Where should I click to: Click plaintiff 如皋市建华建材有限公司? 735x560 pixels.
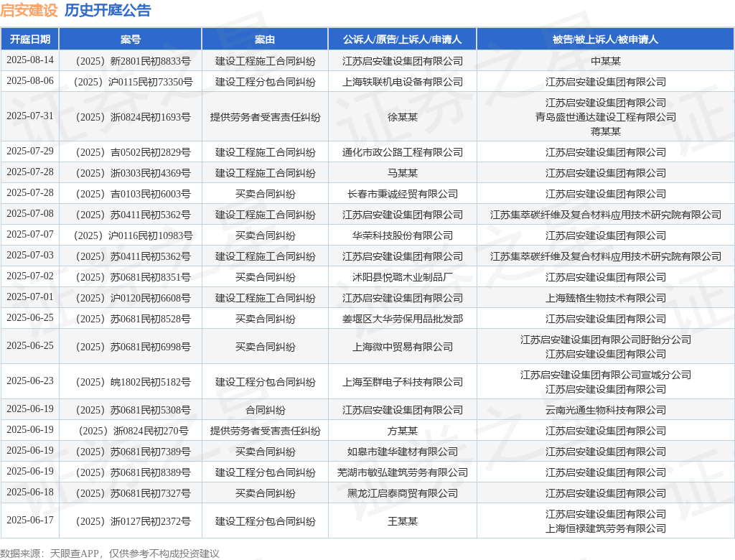point(403,452)
